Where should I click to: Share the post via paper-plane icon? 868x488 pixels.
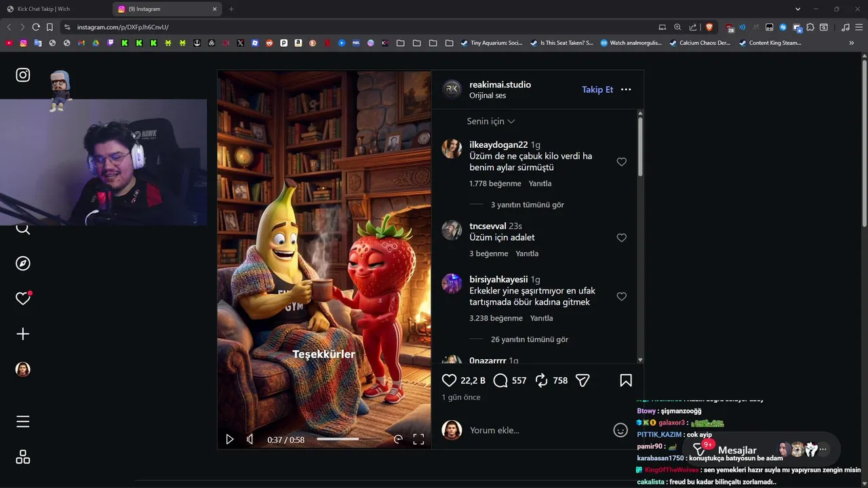pos(583,380)
